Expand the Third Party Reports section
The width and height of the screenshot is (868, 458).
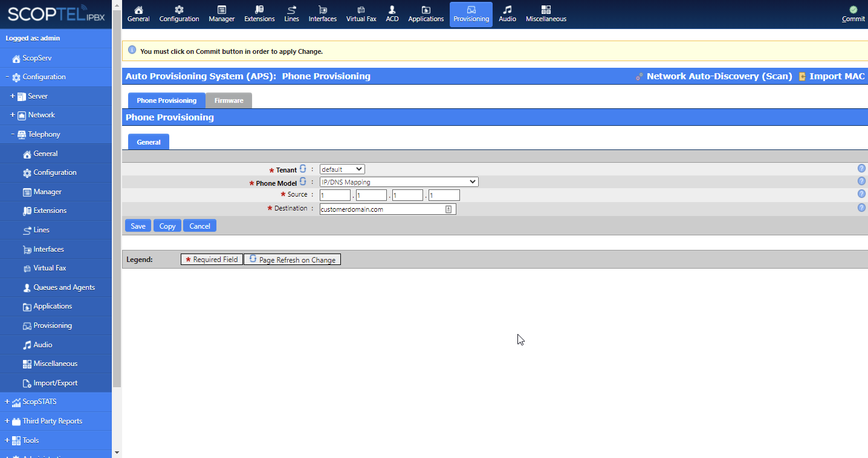pos(7,421)
